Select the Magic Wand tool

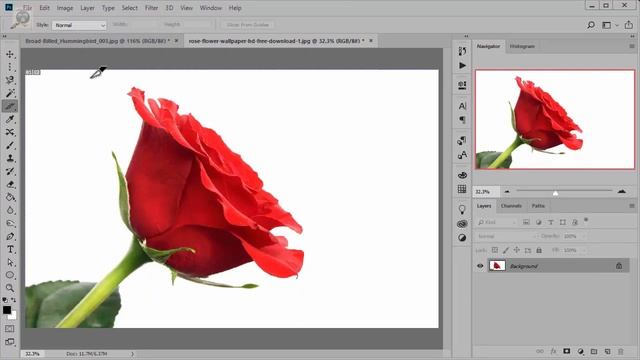coord(10,93)
